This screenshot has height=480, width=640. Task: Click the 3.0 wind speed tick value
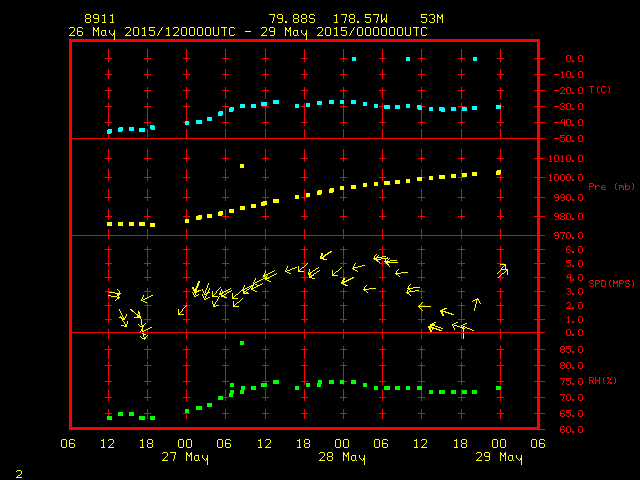point(574,292)
